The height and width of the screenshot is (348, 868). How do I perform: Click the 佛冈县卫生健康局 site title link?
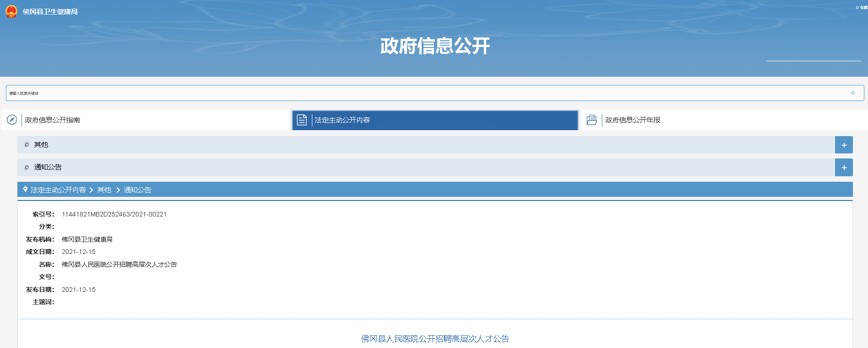click(x=50, y=12)
